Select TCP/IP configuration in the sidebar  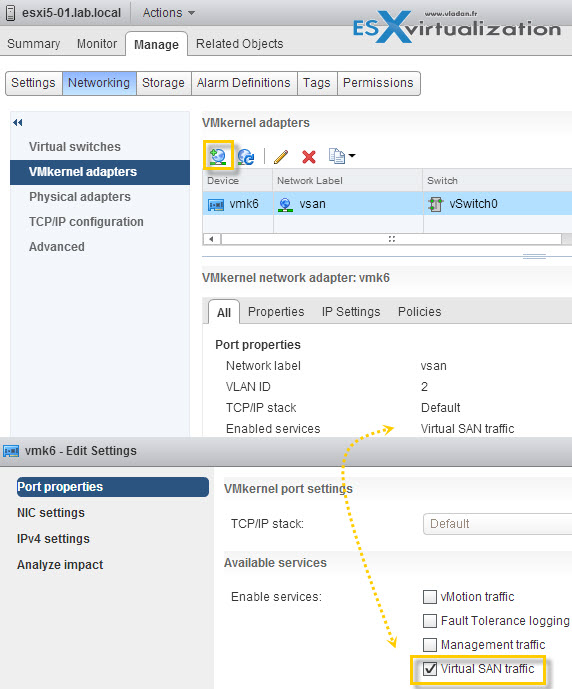point(100,222)
